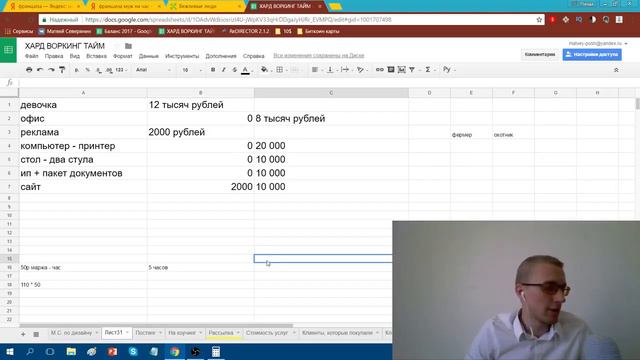Image resolution: width=640 pixels, height=360 pixels.
Task: Switch to Клиенты, которые покупали sheet tab
Action: 337,333
